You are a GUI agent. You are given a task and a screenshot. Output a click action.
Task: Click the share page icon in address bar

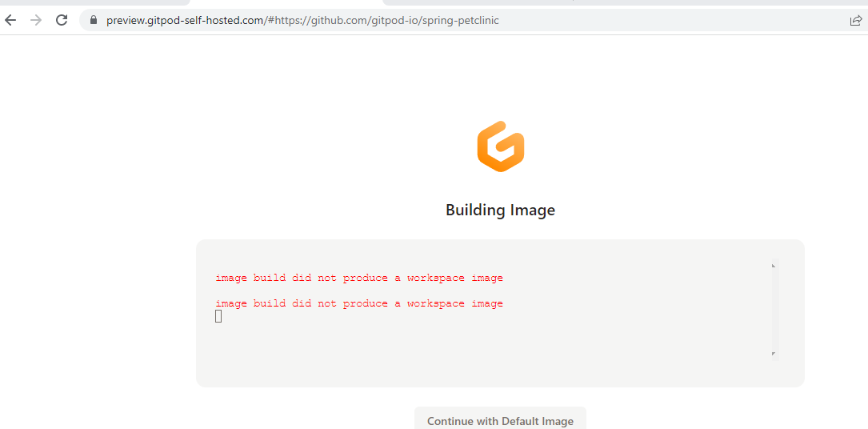[x=856, y=21]
